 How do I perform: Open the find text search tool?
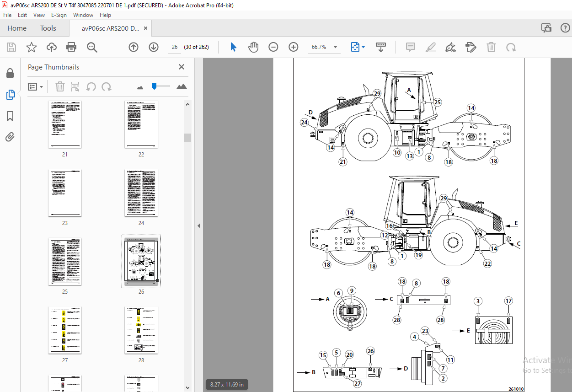click(x=92, y=47)
